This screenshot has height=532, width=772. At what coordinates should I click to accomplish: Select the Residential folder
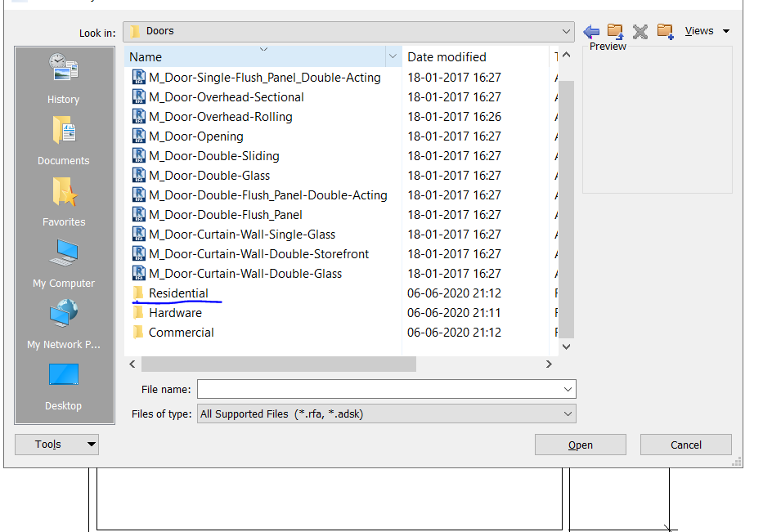point(177,293)
